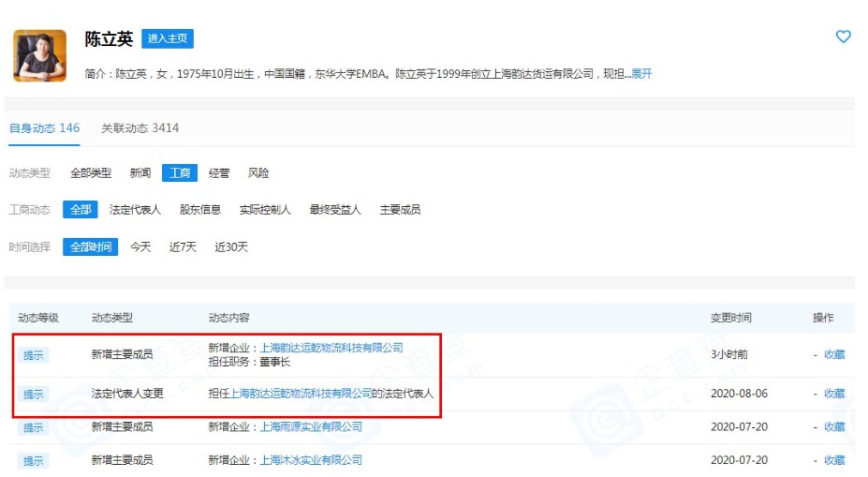Click 法定代表人变更 type cell

click(x=127, y=394)
